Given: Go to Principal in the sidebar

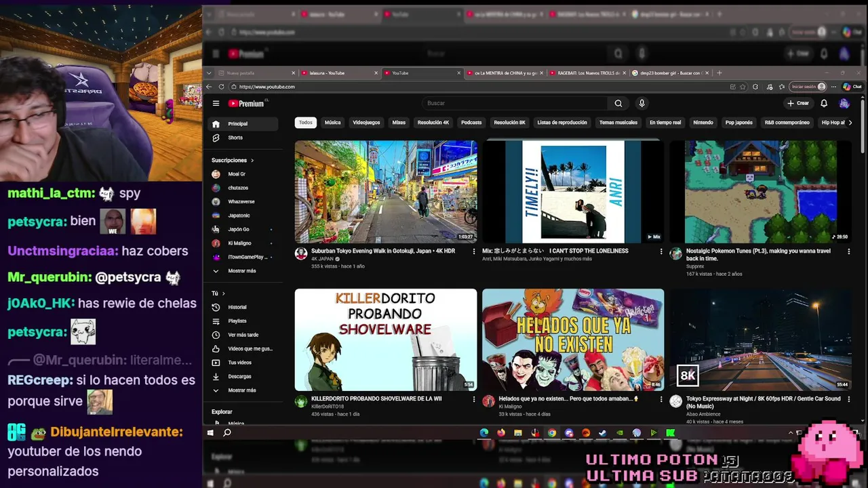Looking at the screenshot, I should tap(244, 124).
